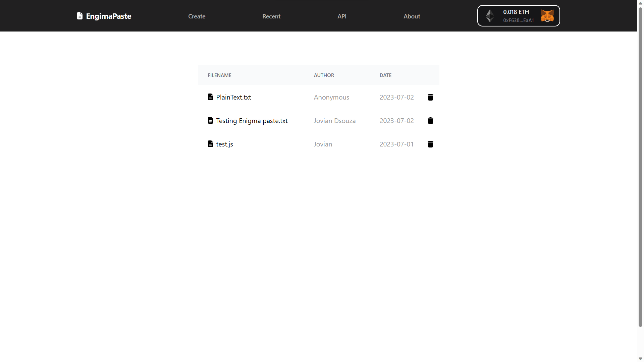Screen dimensions: 644x362
Task: Click the EngimaPaste document logo icon
Action: 79,16
